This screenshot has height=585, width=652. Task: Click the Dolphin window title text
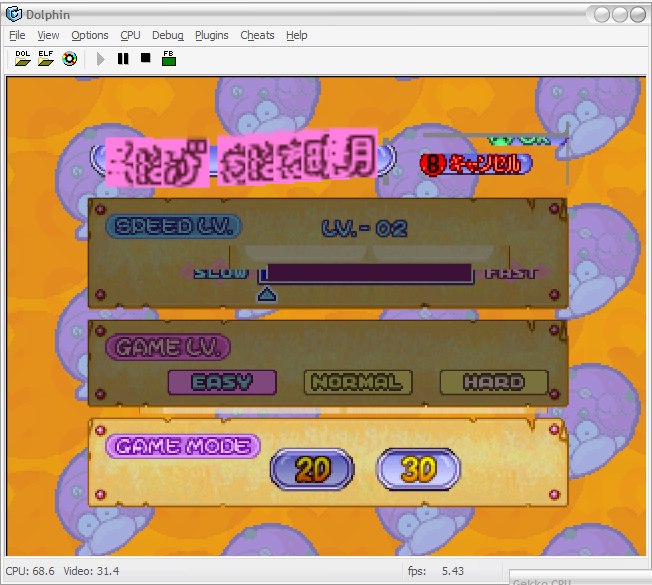48,15
